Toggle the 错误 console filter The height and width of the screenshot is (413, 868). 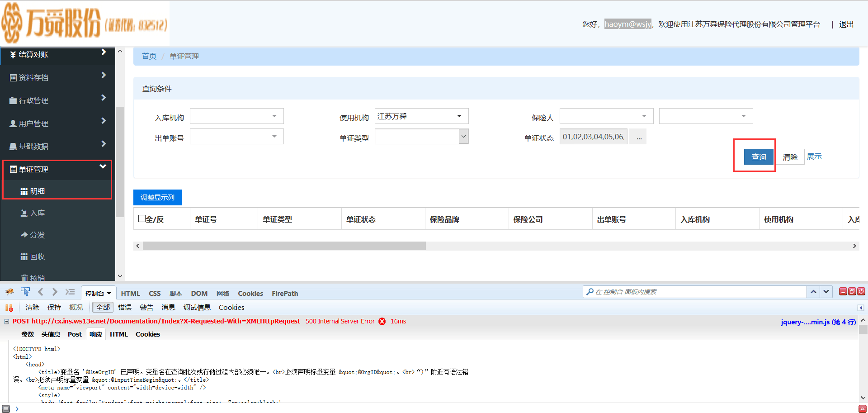click(125, 308)
